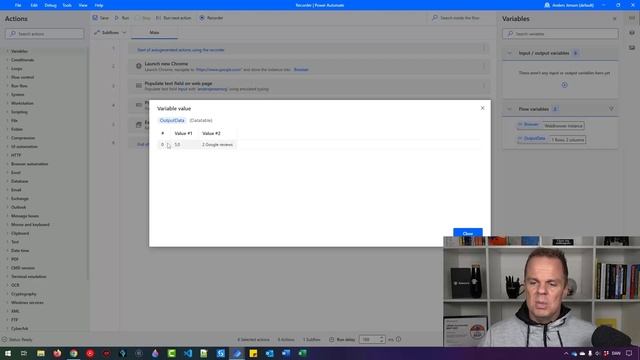Open the Edit menu
The width and height of the screenshot is (640, 360).
(34, 5)
